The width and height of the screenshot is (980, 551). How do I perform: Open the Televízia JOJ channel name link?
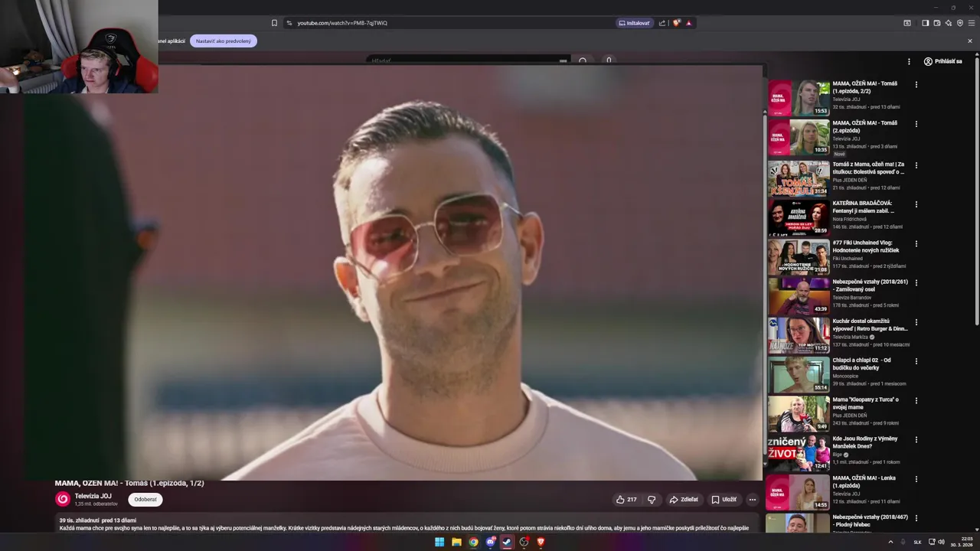point(93,496)
